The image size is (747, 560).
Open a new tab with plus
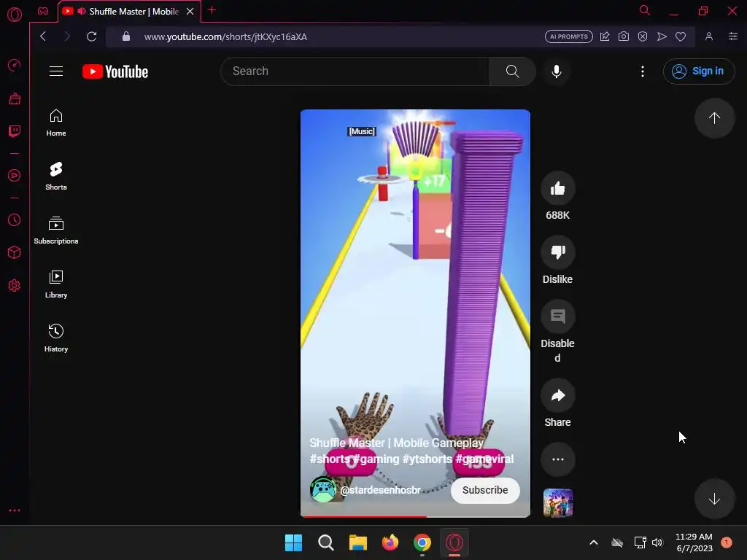(212, 10)
